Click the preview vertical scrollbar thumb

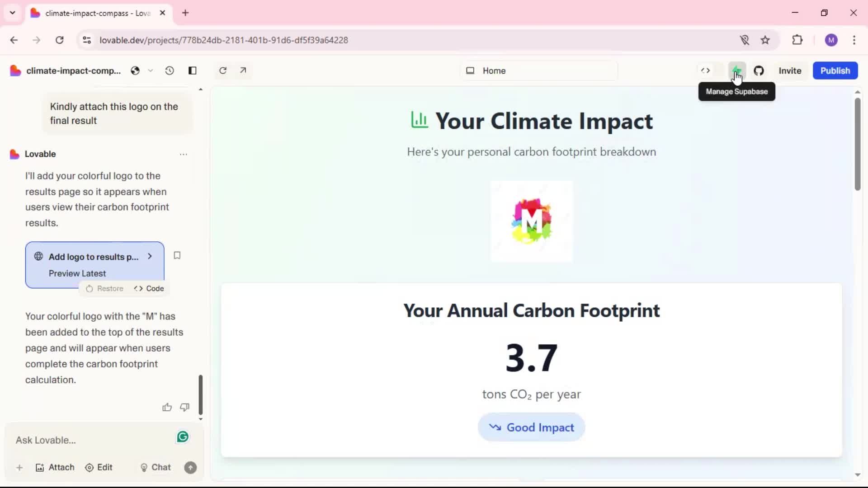857,145
